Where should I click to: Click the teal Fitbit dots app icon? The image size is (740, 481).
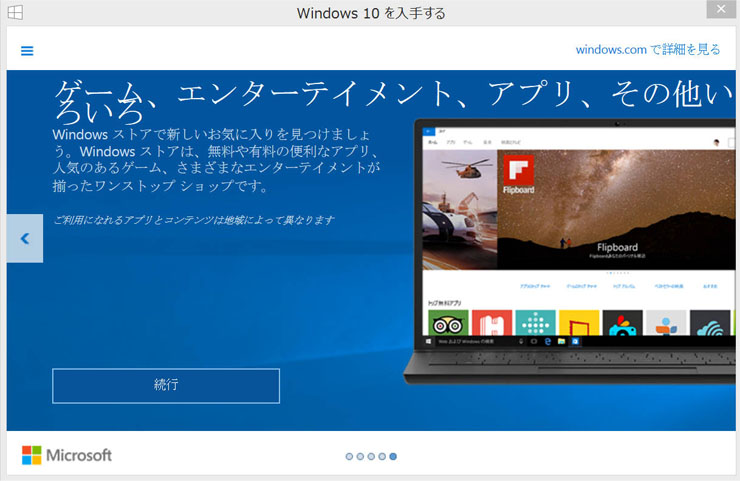point(535,322)
